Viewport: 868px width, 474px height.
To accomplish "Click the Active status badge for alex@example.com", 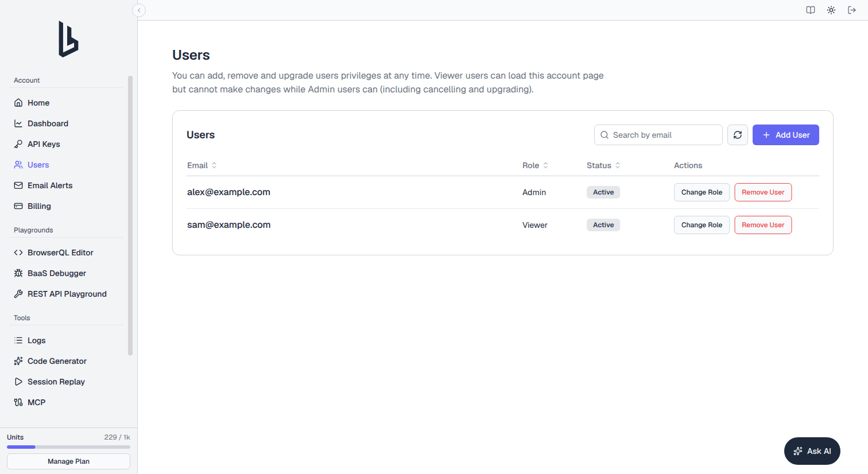I will click(603, 192).
